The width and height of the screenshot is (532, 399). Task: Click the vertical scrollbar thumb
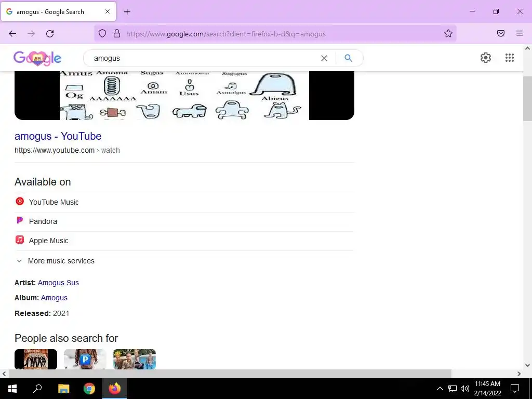point(527,99)
